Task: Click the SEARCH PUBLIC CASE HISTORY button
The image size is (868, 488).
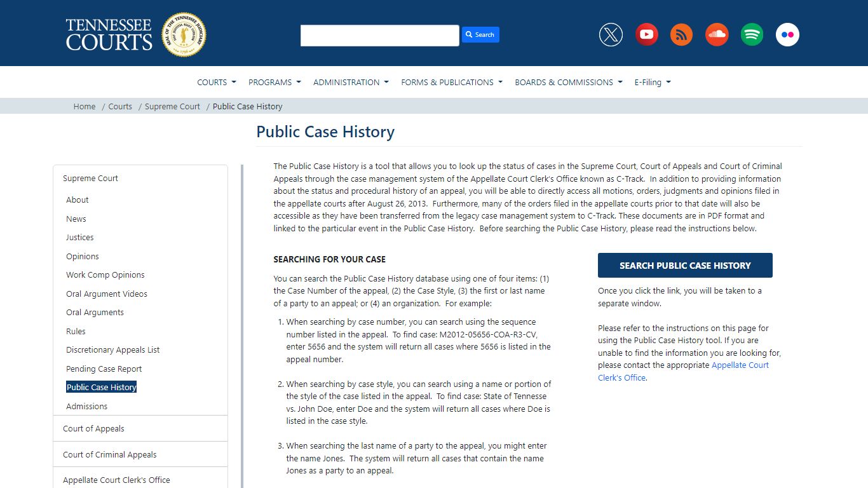Action: coord(685,266)
